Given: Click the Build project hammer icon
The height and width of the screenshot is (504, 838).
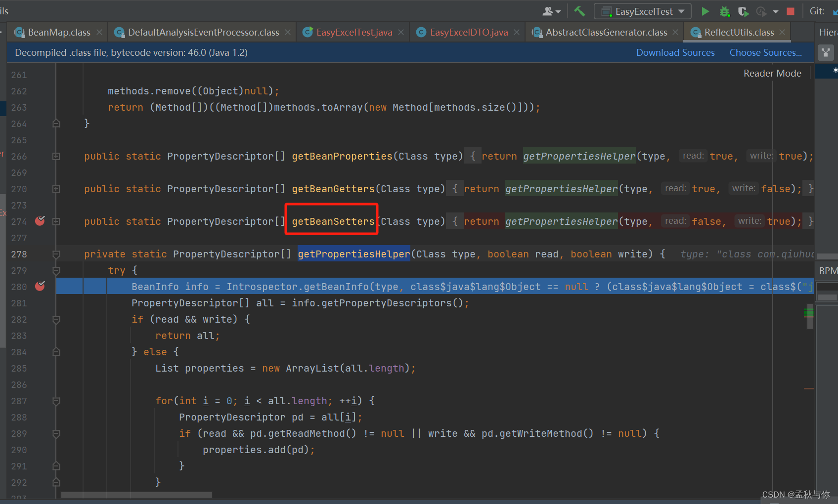Looking at the screenshot, I should coord(579,11).
